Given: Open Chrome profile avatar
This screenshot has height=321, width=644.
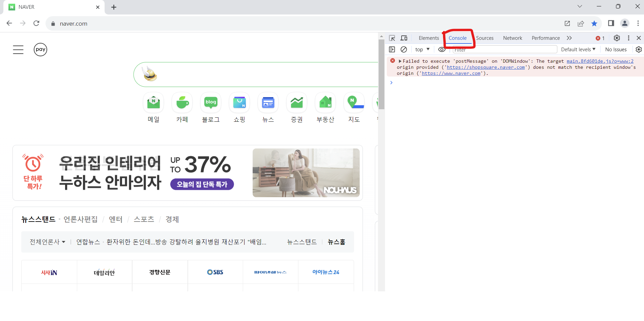Looking at the screenshot, I should [625, 23].
